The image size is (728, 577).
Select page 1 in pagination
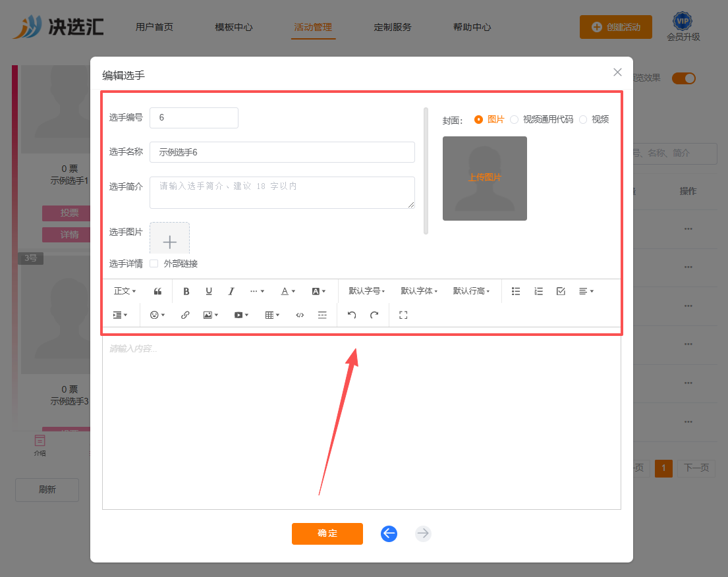point(663,468)
